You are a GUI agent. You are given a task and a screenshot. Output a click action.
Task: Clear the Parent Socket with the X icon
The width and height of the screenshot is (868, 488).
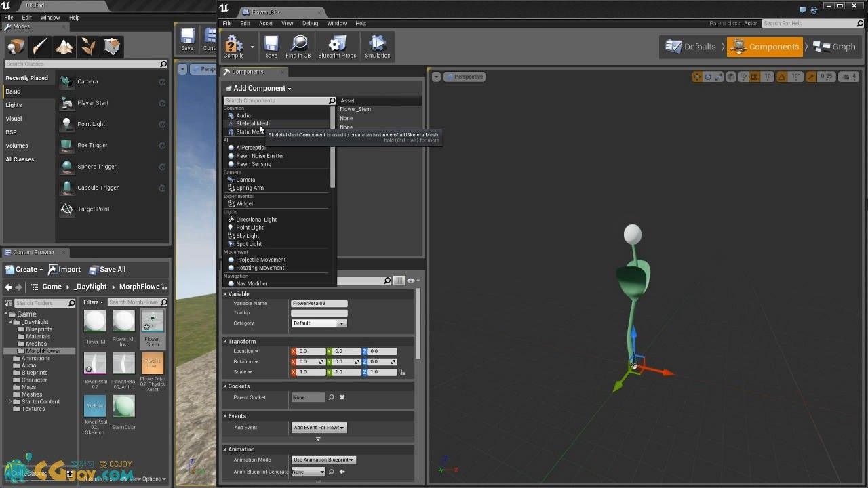(342, 397)
